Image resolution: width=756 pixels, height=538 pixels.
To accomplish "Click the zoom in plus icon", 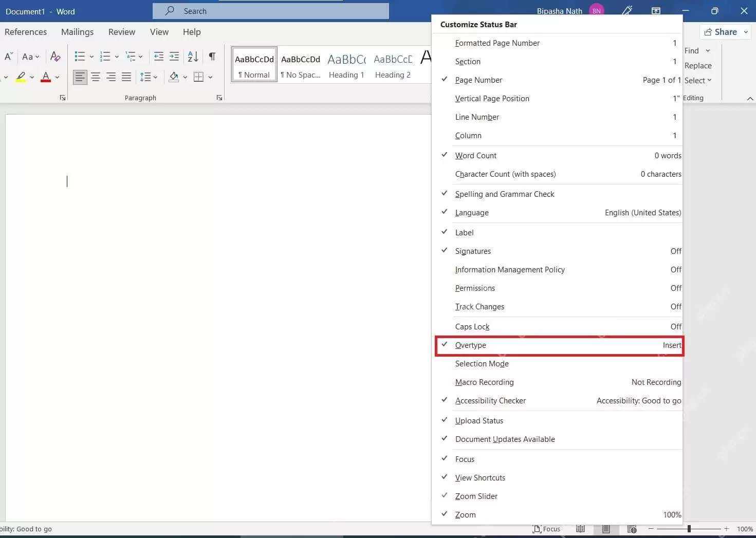I will click(726, 529).
